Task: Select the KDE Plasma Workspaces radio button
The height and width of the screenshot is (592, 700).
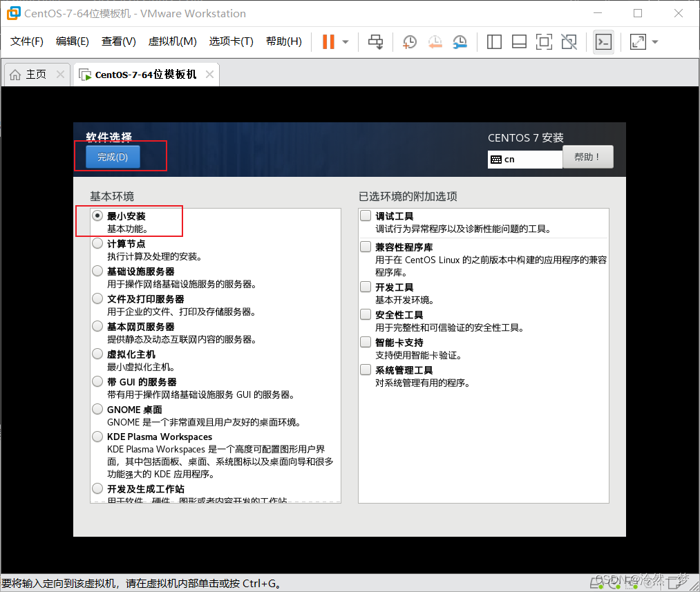Action: (x=97, y=437)
